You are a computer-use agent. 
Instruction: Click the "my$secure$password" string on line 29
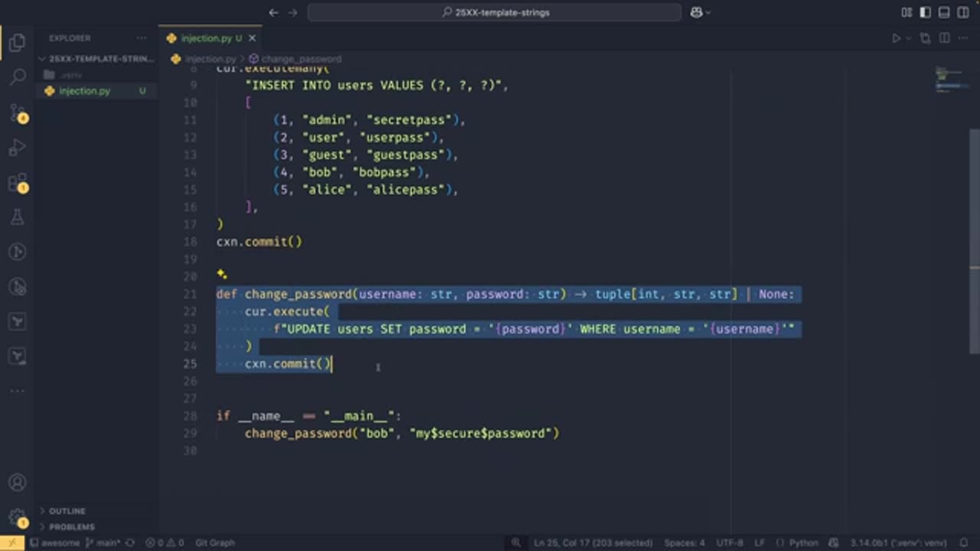pos(481,434)
